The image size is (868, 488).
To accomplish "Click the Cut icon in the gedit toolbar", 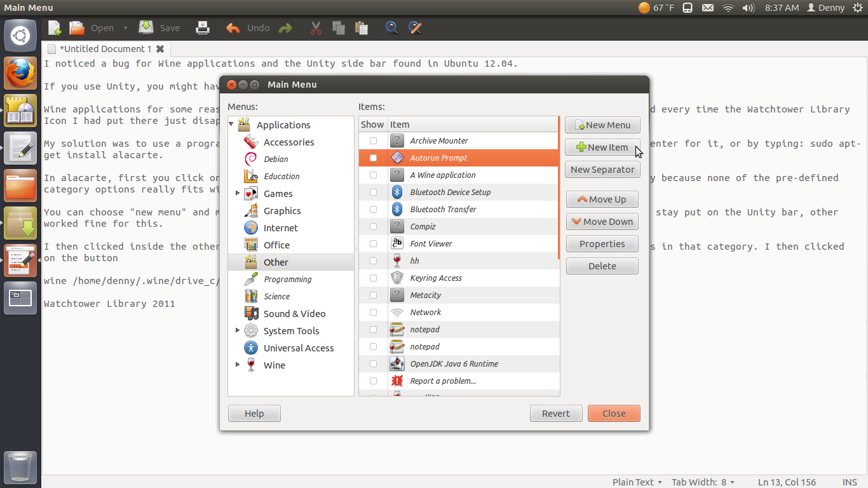I will tap(316, 28).
